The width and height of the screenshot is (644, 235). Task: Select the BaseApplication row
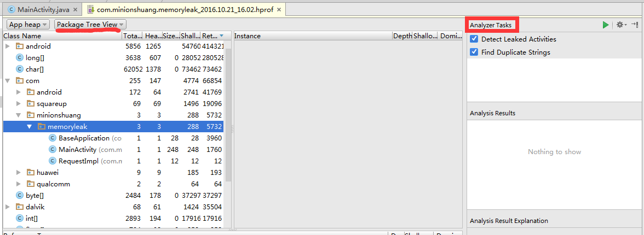pyautogui.click(x=114, y=138)
